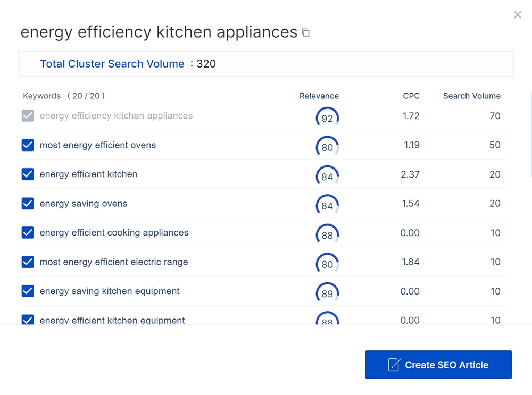Click the Keywords (20 / 20) header
The height and width of the screenshot is (395, 532).
[x=64, y=96]
